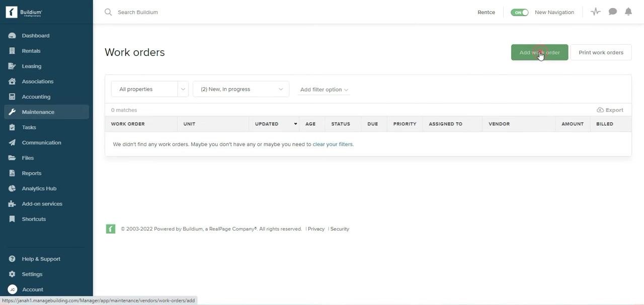Image resolution: width=644 pixels, height=305 pixels.
Task: Open the Privacy link in footer
Action: coord(316,229)
